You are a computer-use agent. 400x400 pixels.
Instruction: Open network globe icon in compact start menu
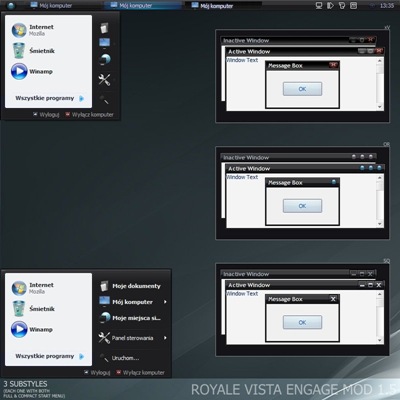pyautogui.click(x=105, y=59)
